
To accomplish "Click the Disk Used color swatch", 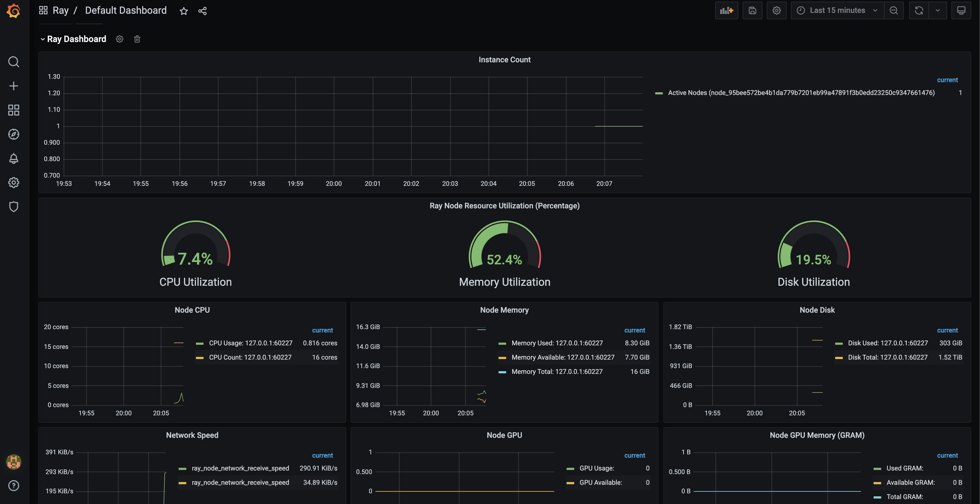I will [839, 343].
